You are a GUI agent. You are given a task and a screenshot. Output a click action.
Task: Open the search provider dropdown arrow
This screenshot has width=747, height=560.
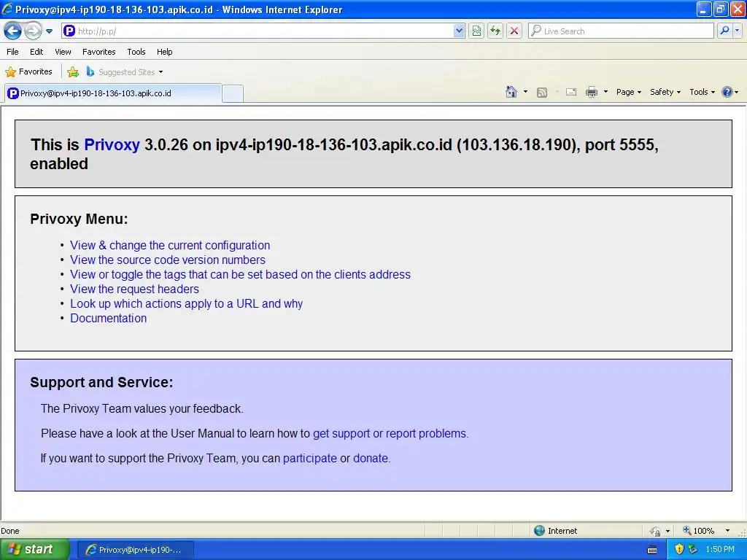pyautogui.click(x=737, y=31)
